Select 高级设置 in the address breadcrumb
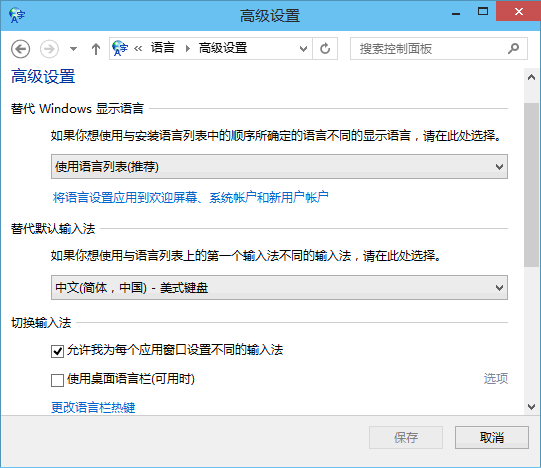541x468 pixels. coord(223,48)
